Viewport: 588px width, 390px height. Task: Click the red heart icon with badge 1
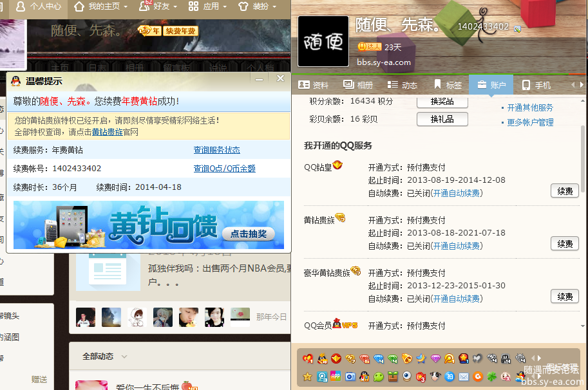pyautogui.click(x=307, y=358)
